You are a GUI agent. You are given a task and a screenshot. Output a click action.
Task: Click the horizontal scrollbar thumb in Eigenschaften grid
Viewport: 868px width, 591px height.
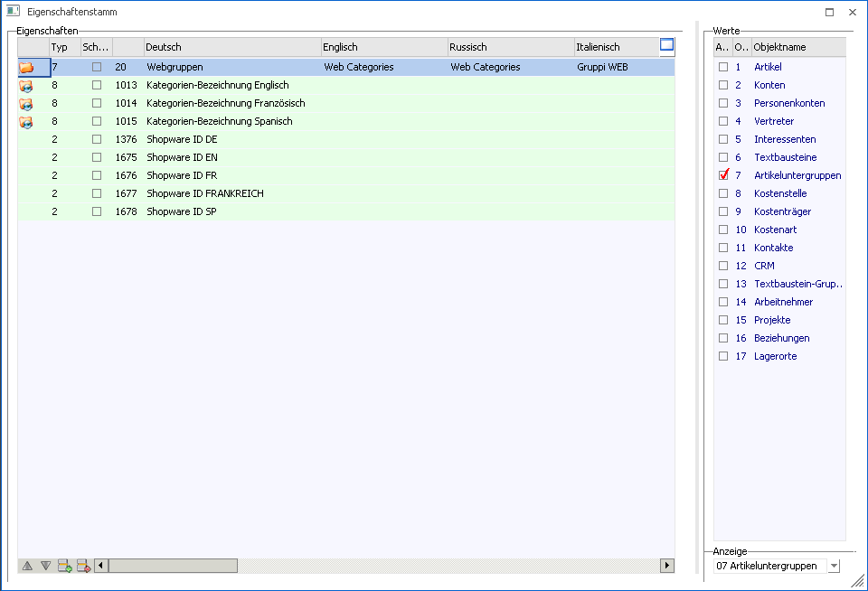click(x=173, y=566)
